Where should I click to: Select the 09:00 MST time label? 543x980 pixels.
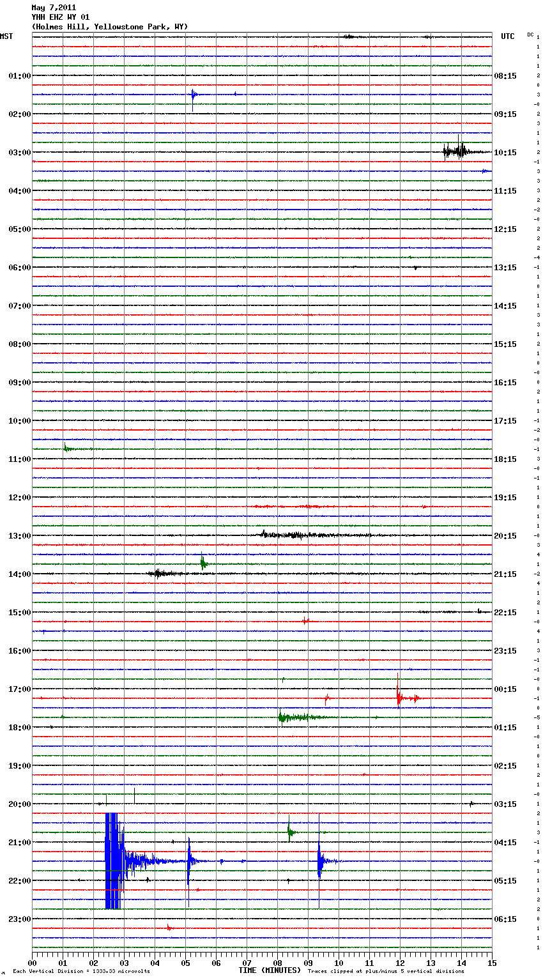20,383
